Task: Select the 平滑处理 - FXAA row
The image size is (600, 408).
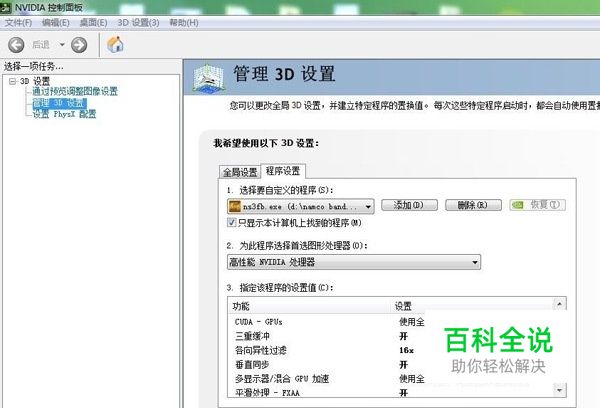Action: click(x=390, y=392)
